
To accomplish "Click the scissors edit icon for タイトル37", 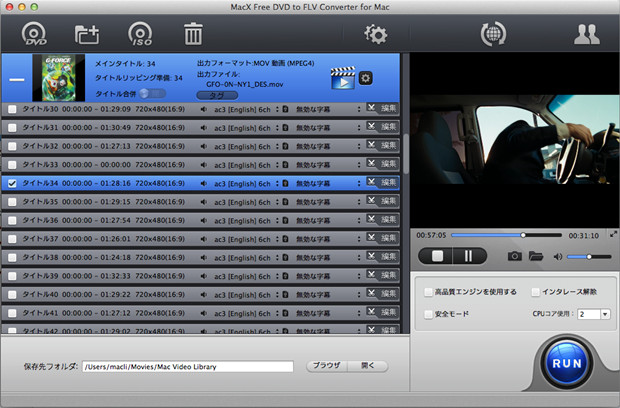I will coord(371,238).
